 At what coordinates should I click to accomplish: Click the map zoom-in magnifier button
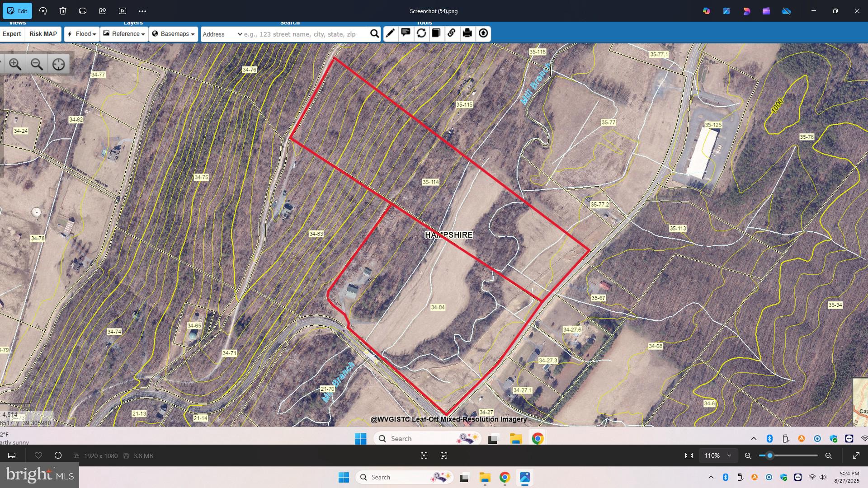(15, 64)
